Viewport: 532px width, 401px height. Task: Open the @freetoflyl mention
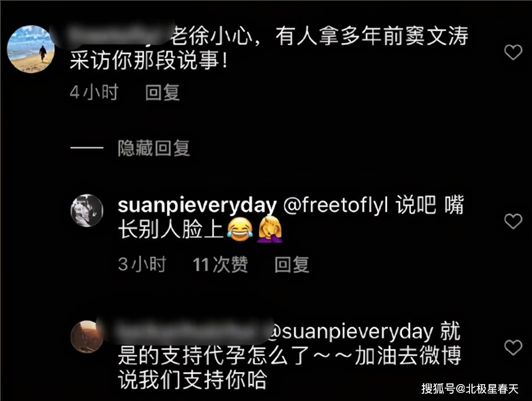[335, 207]
